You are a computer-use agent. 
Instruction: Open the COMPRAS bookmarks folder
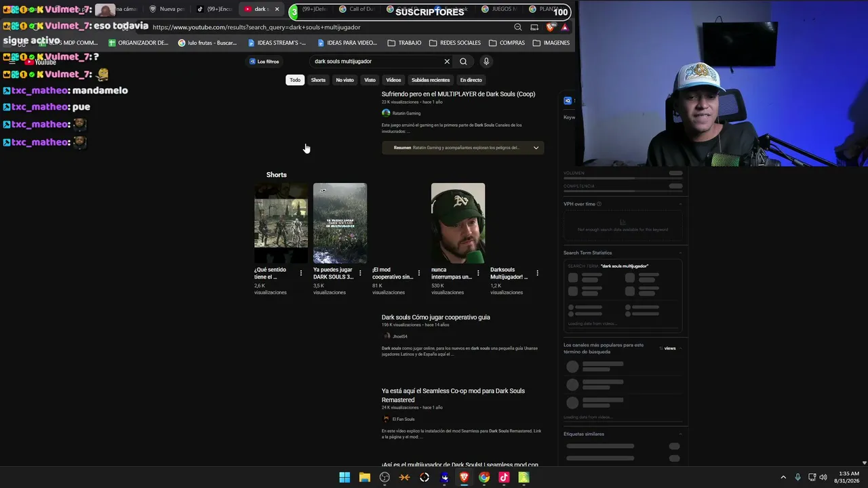point(507,43)
